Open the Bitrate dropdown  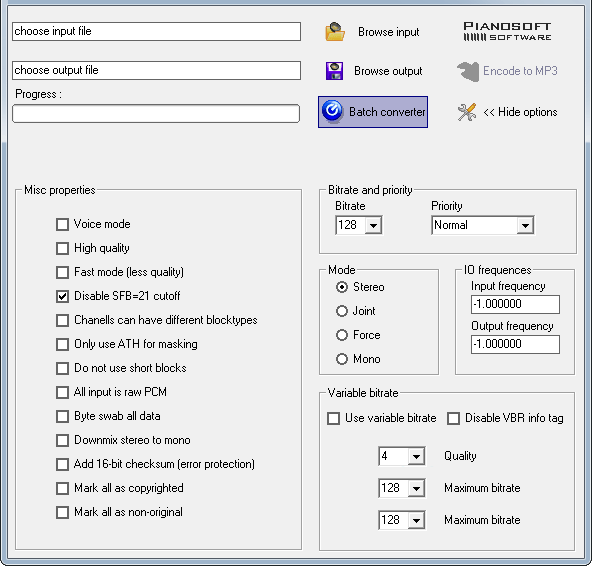[373, 225]
